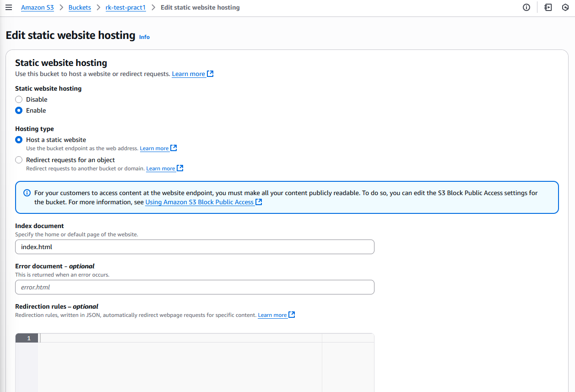The image size is (575, 392).
Task: Click external link icon beside Static hosting Learn more
Action: click(x=210, y=74)
